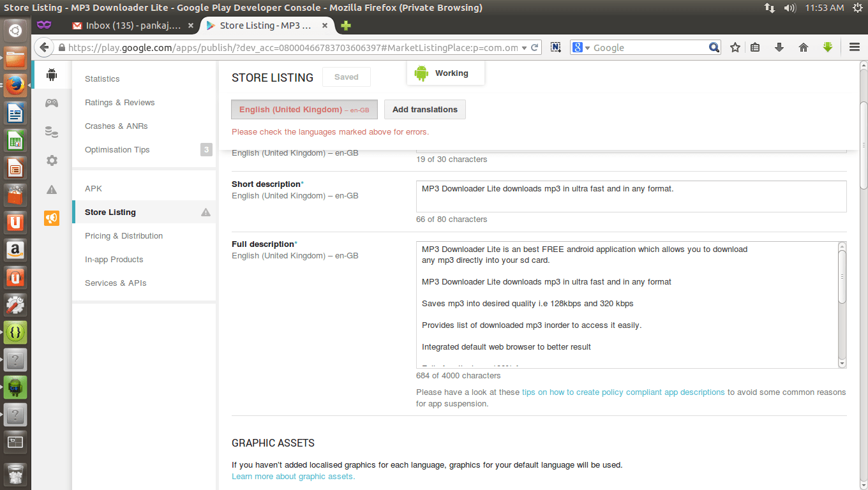Open Ubuntu Software Center from launcher
This screenshot has width=868, height=490.
click(15, 196)
